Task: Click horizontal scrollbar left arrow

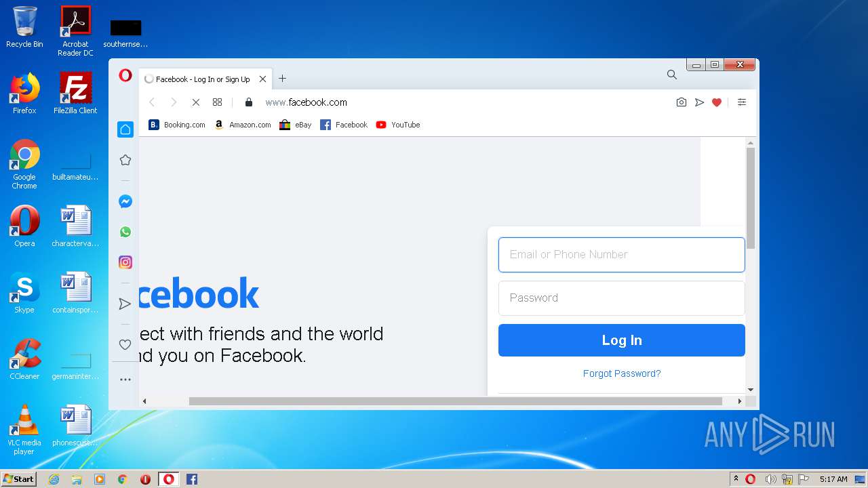Action: tap(144, 401)
